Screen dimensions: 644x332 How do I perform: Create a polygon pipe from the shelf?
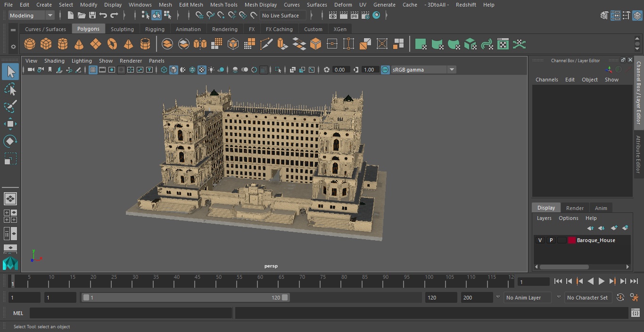[x=145, y=44]
